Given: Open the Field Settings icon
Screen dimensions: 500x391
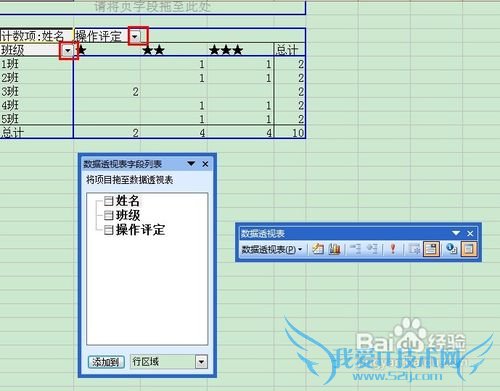Looking at the screenshot, I should pyautogui.click(x=451, y=249).
